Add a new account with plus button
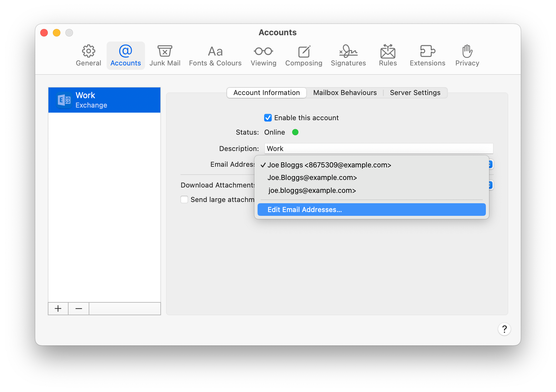 (58, 309)
